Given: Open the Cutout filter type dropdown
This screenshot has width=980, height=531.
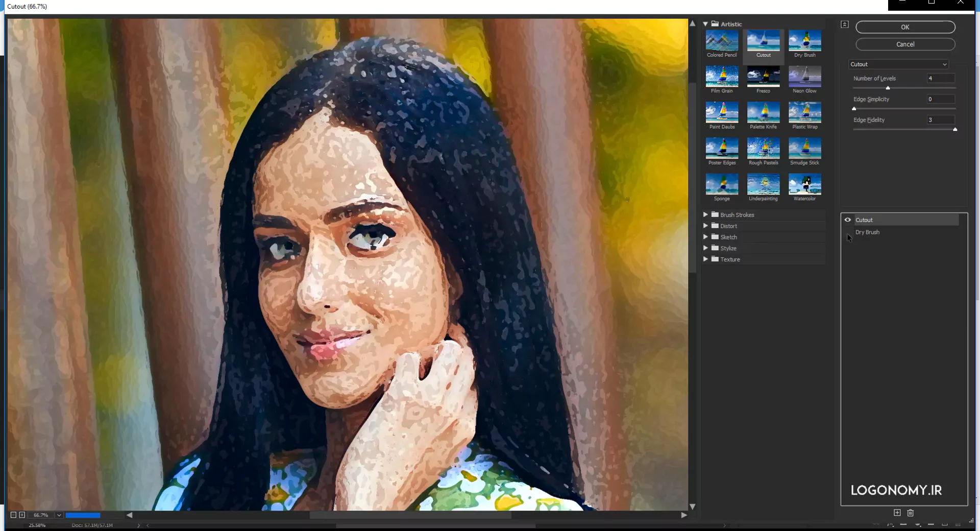Looking at the screenshot, I should [x=898, y=64].
